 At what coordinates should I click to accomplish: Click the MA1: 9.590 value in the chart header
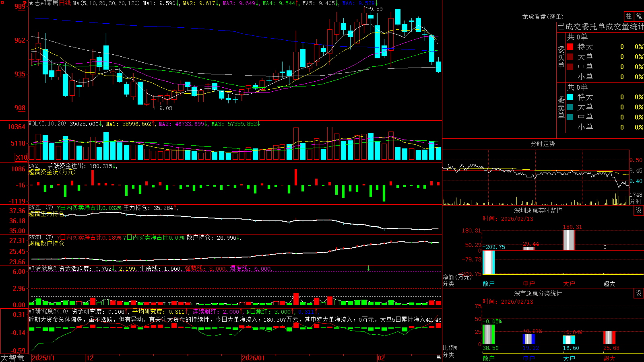[x=161, y=3]
